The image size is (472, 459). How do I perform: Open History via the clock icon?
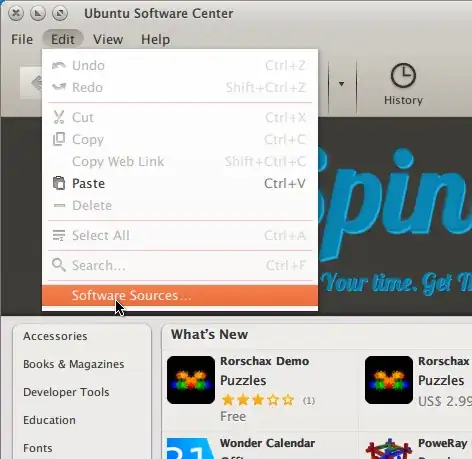coord(403,75)
